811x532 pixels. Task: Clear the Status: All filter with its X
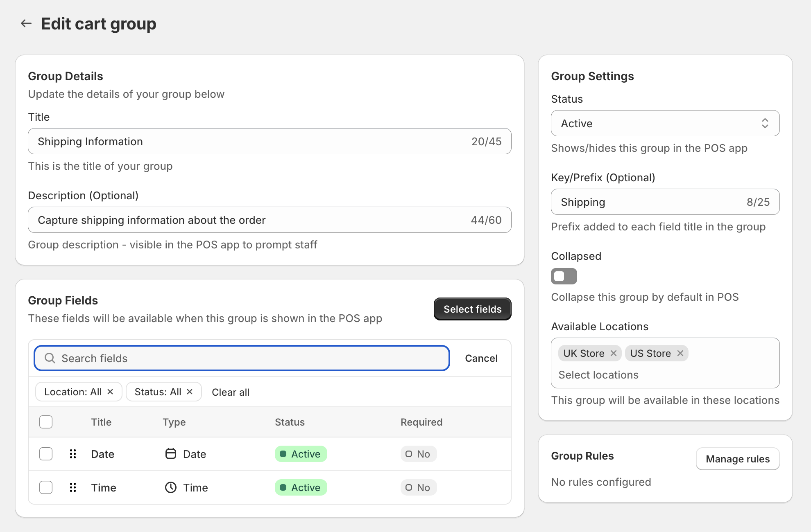click(x=190, y=392)
